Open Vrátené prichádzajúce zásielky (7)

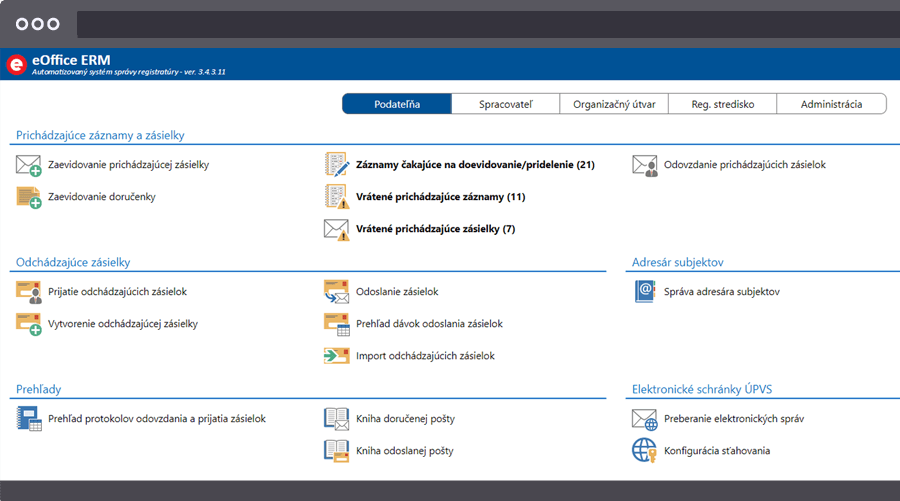pos(436,229)
